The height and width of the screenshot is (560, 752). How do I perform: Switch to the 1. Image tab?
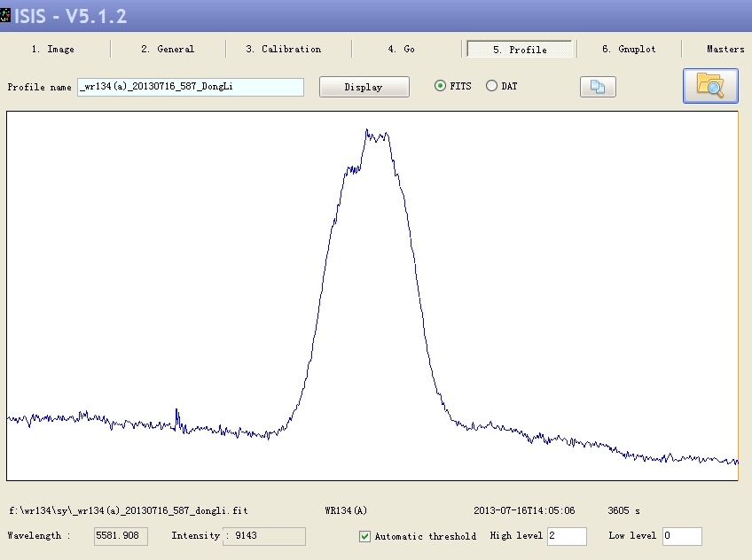53,50
